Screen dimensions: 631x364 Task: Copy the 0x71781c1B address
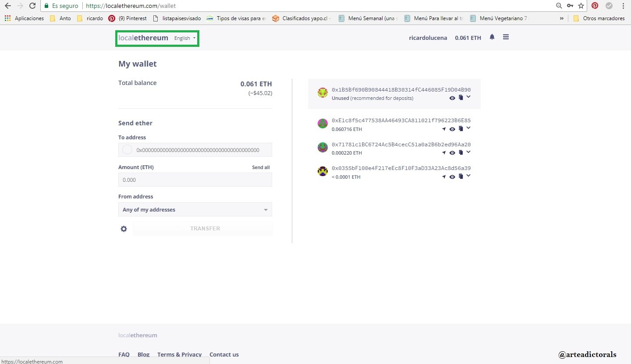click(x=461, y=152)
